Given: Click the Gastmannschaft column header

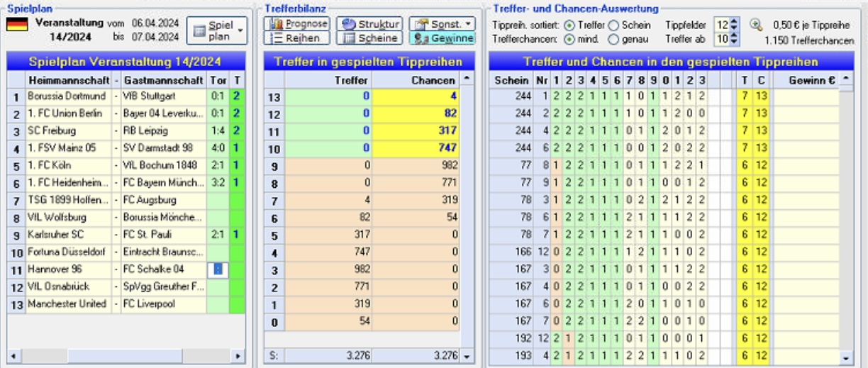Looking at the screenshot, I should (165, 79).
